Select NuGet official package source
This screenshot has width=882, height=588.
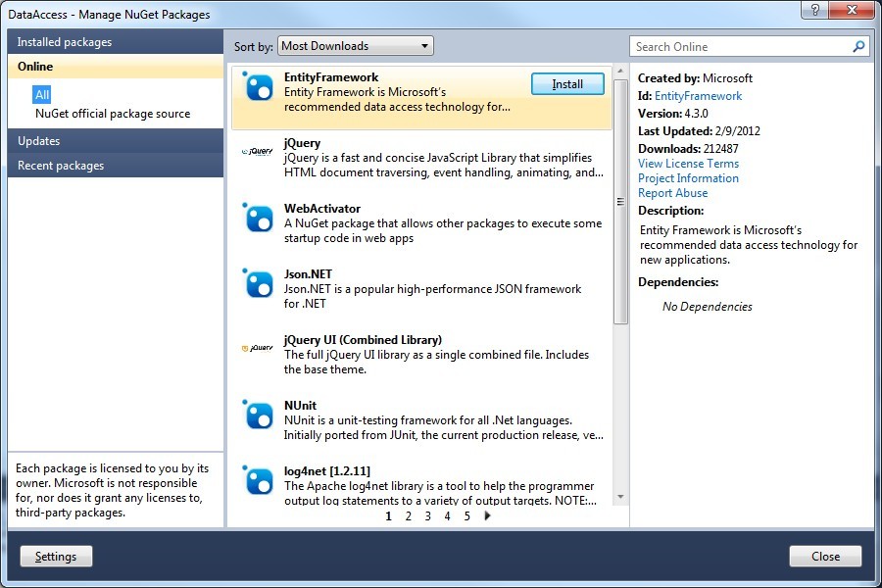pyautogui.click(x=113, y=114)
